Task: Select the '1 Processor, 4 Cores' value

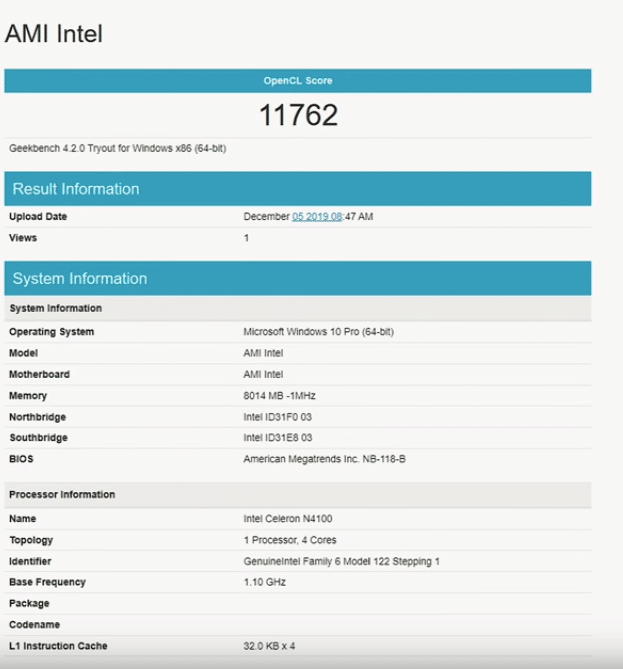Action: tap(290, 540)
